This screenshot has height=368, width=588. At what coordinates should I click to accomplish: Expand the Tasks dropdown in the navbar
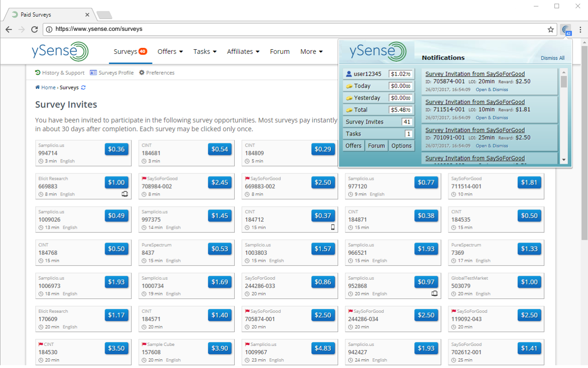pyautogui.click(x=204, y=52)
